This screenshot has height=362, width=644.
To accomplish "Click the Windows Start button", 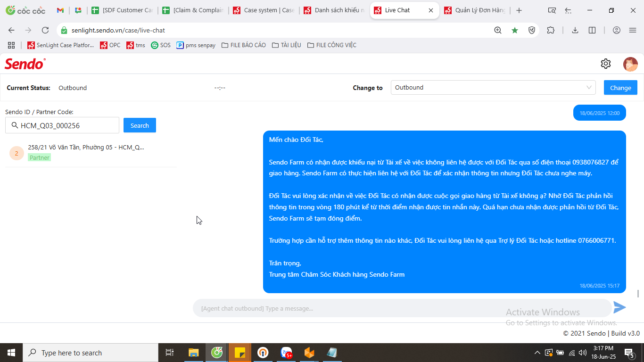I will click(11, 353).
